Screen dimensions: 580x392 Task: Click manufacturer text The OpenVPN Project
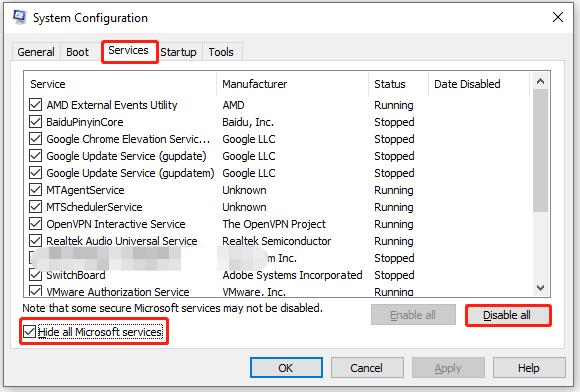coord(274,224)
